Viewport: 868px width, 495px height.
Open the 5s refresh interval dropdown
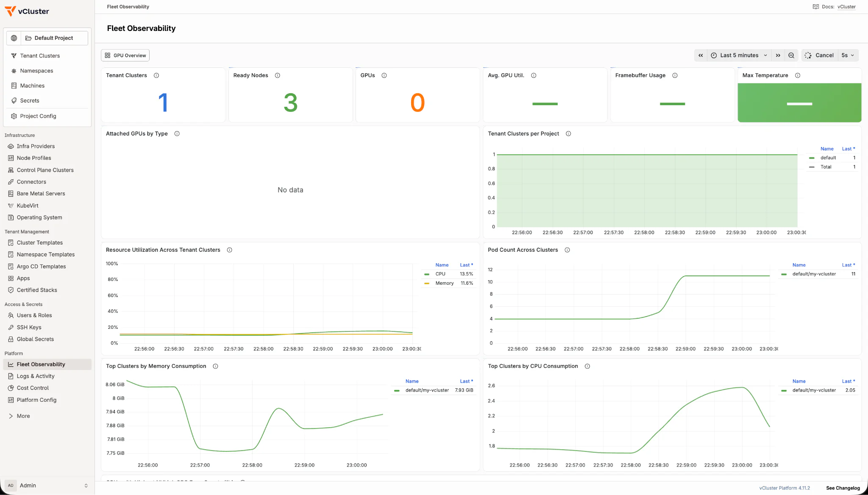(848, 56)
